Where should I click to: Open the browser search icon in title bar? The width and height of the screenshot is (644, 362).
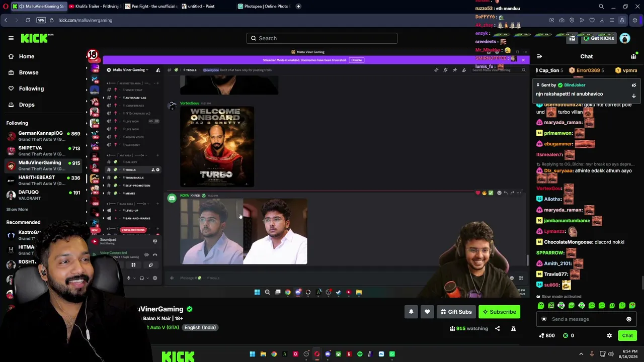601,7
